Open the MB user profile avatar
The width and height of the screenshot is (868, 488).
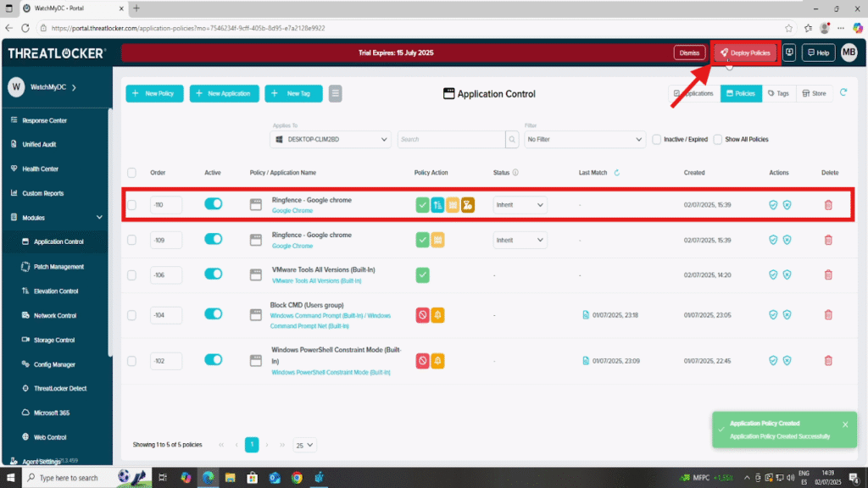click(849, 53)
